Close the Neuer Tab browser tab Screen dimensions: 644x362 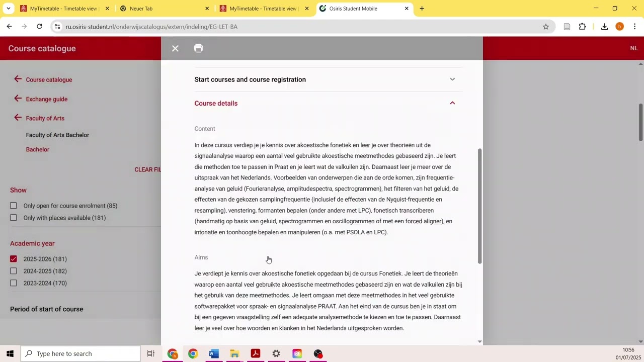(207, 9)
